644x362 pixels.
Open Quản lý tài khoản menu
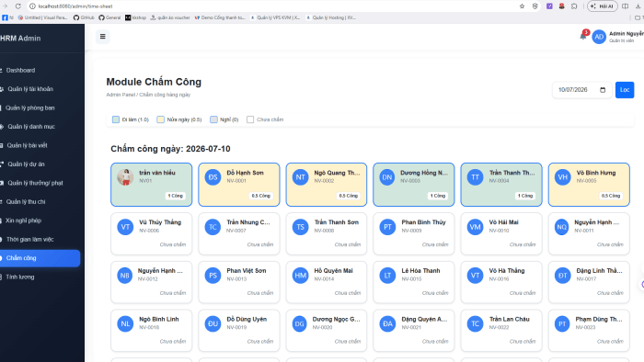[x=30, y=89]
